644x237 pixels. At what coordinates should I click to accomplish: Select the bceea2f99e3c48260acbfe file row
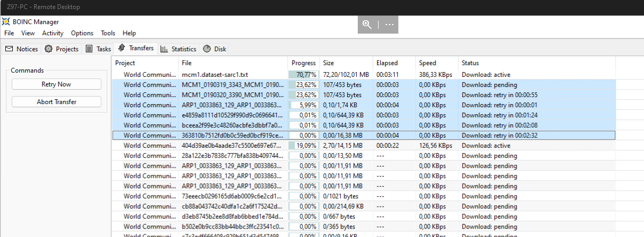tap(364, 125)
